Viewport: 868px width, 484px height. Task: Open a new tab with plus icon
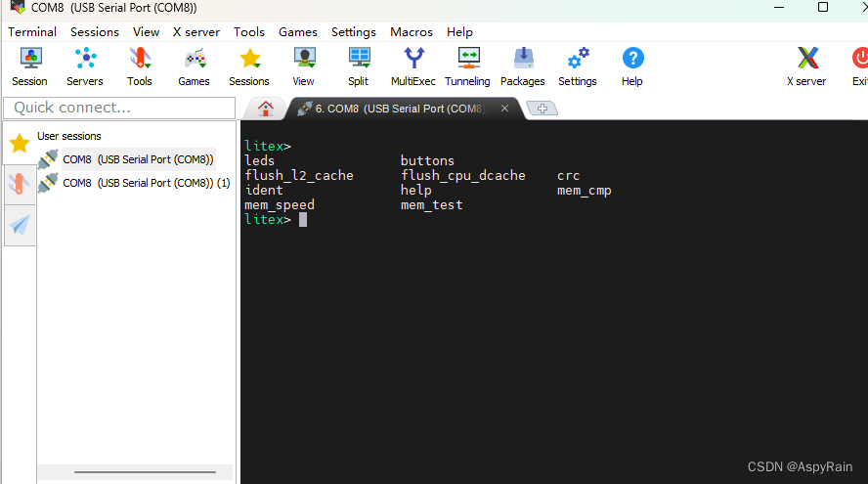(x=542, y=109)
